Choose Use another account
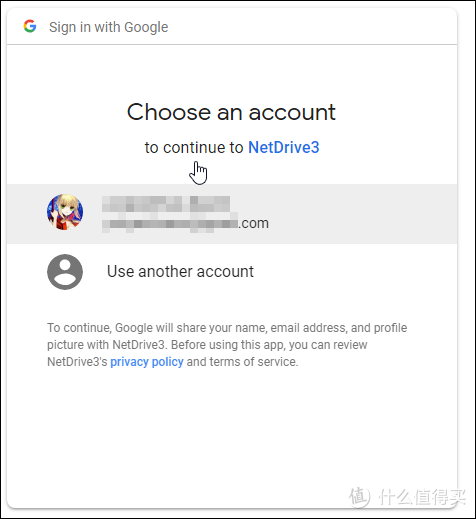The width and height of the screenshot is (476, 519). coord(180,271)
